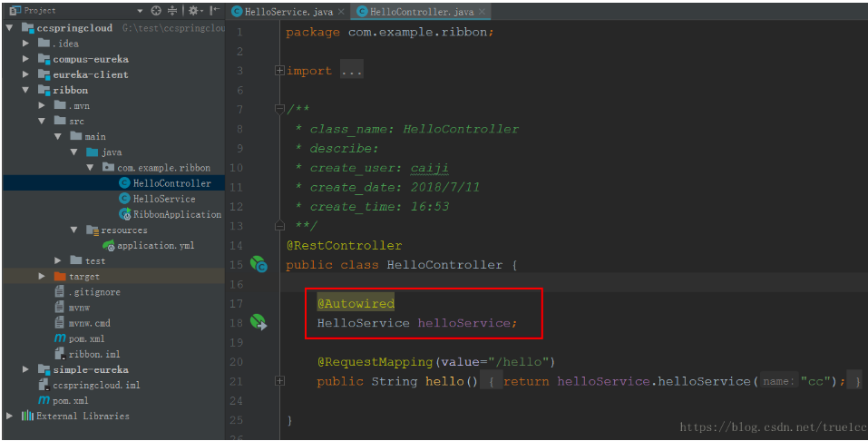Collapse the main folder
The height and width of the screenshot is (441, 868).
pyautogui.click(x=58, y=136)
